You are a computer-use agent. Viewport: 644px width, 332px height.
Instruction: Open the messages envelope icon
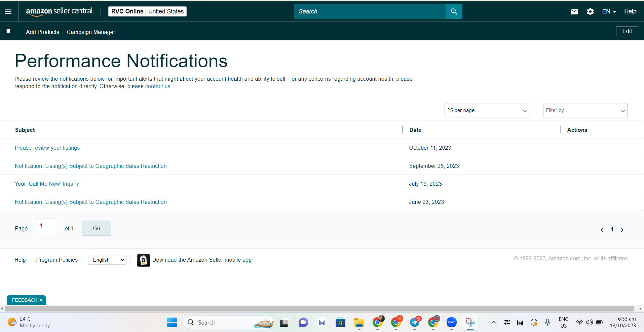click(574, 12)
